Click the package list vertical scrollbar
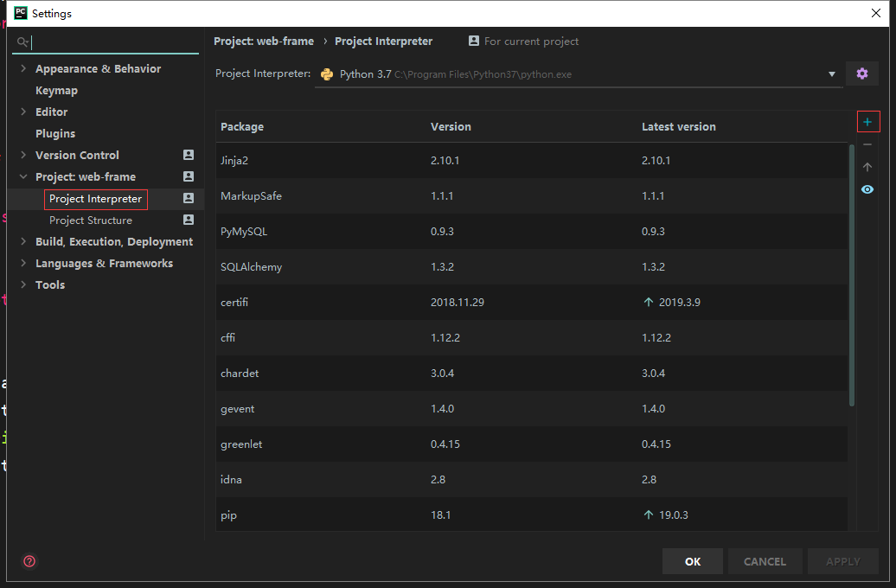 coord(851,274)
